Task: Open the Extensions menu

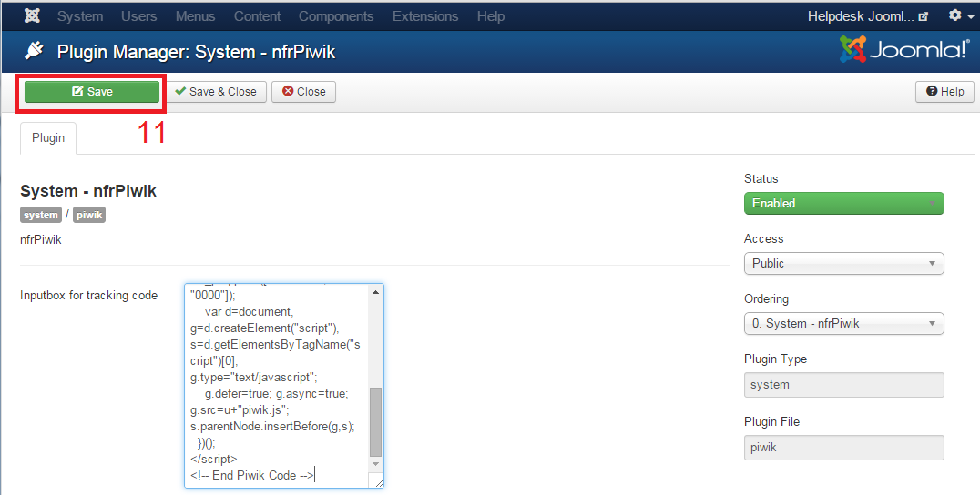Action: pyautogui.click(x=425, y=16)
